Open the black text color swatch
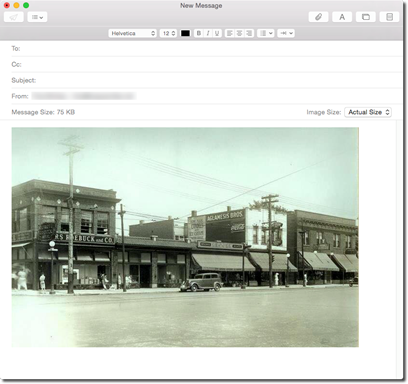This screenshot has height=384, width=408. point(185,33)
